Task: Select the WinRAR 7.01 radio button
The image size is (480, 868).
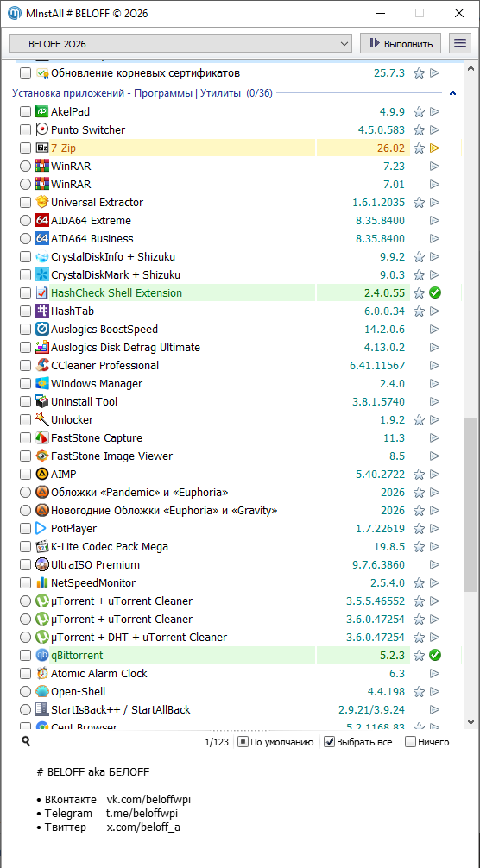Action: tap(25, 185)
